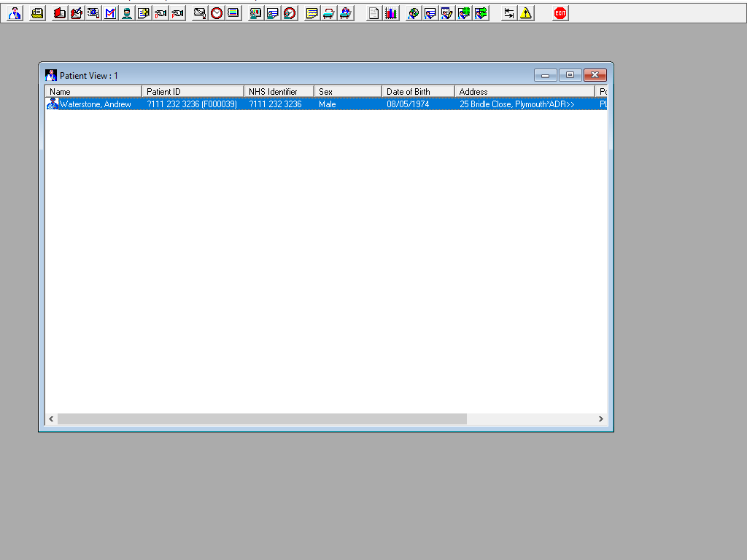Click the red EXIT stop sign
The image size is (747, 560).
(560, 13)
